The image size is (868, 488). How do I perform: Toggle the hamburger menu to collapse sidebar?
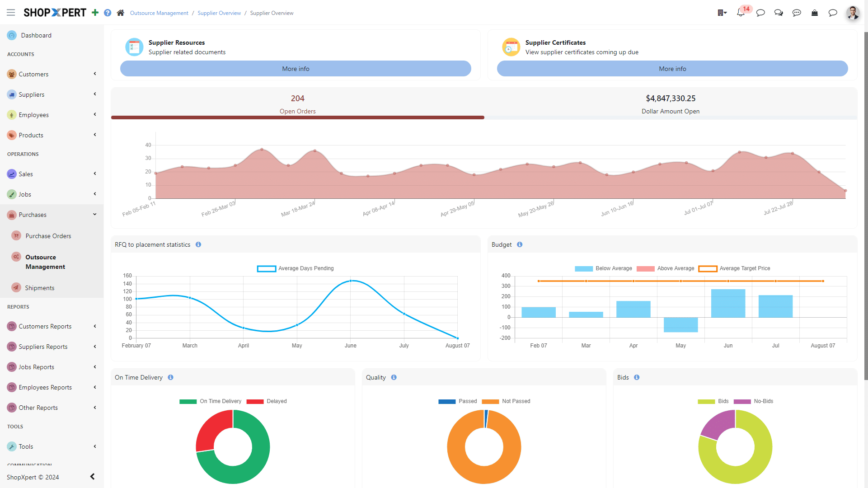[11, 13]
